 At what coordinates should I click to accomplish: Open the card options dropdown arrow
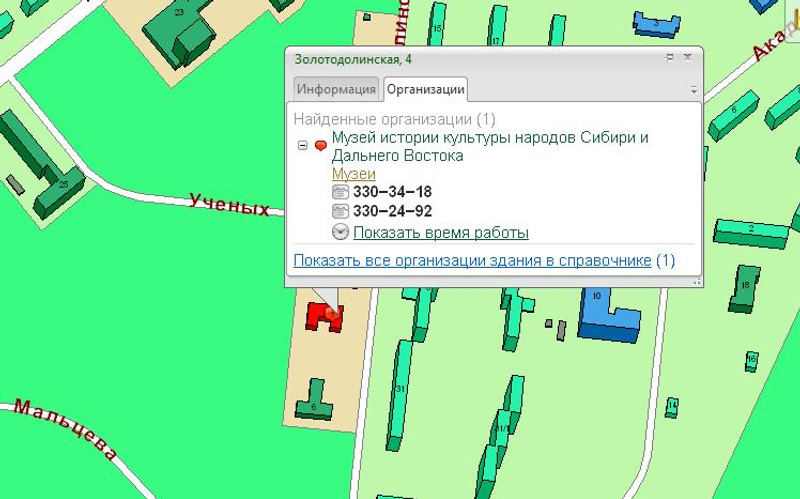pos(694,90)
